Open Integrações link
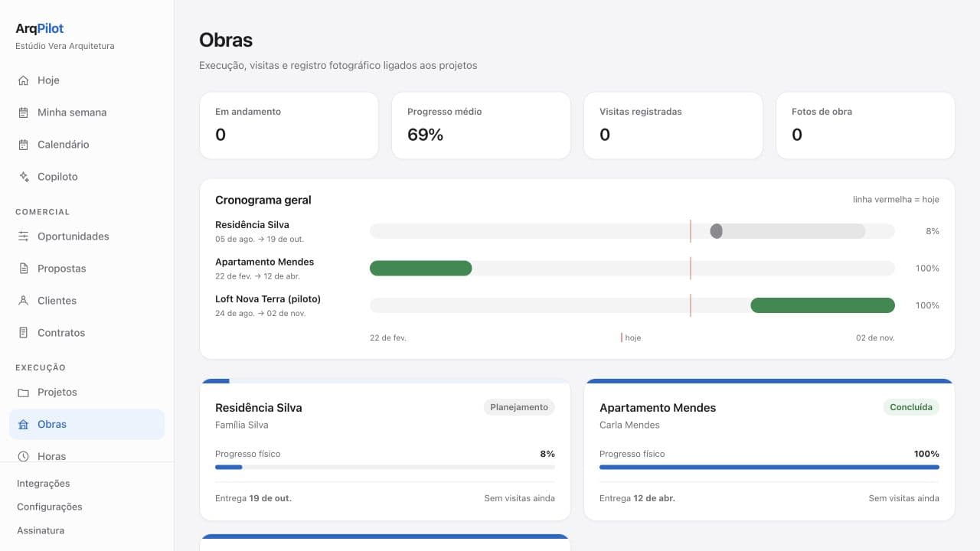This screenshot has height=551, width=980. (43, 484)
